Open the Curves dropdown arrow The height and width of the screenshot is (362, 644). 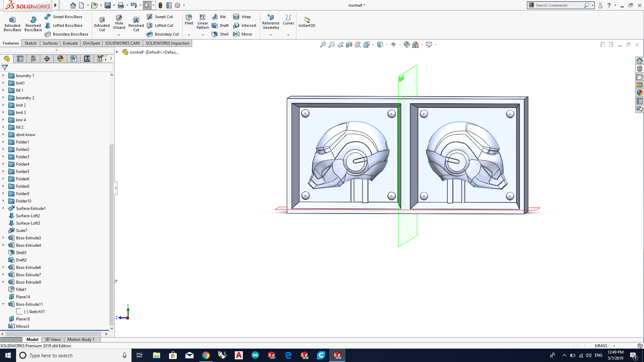point(288,35)
